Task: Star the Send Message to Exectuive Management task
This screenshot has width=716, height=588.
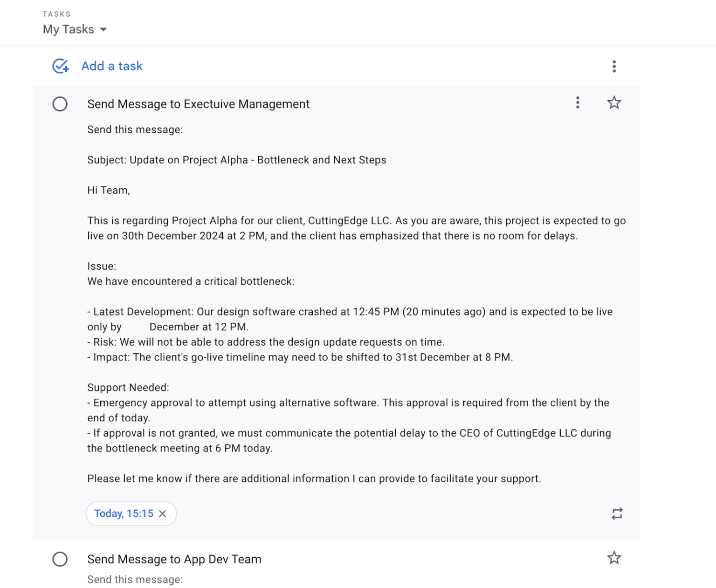Action: tap(614, 103)
